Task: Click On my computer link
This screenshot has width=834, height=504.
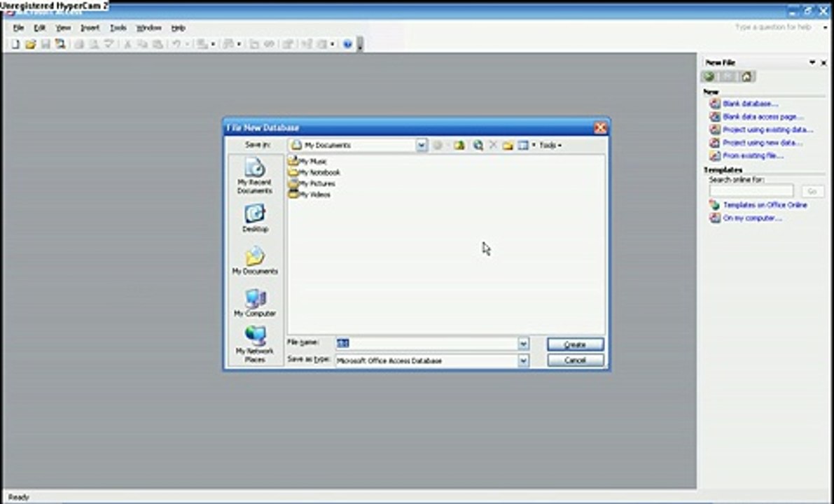Action: pos(752,218)
